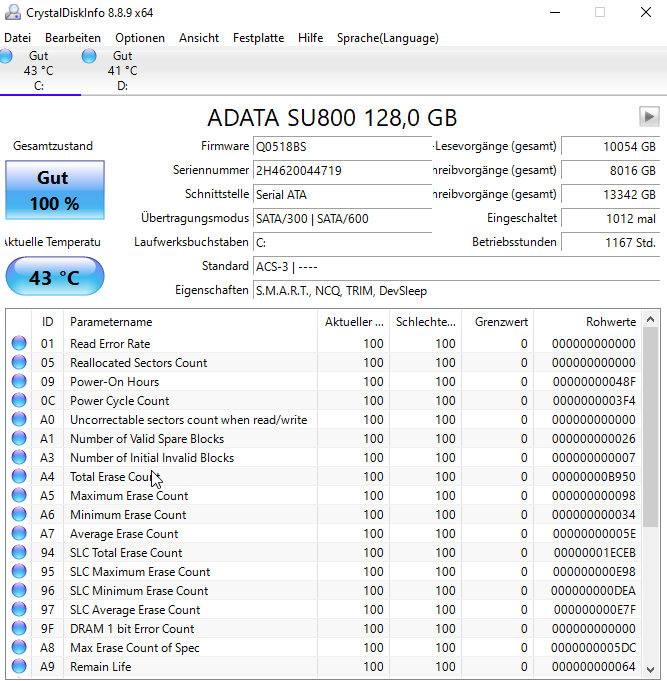Click the Standard field ACS-3
This screenshot has height=681, width=667.
pos(456,266)
